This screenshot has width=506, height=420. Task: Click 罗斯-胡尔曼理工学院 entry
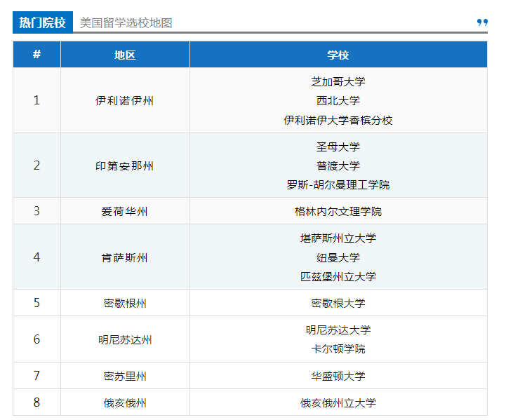338,184
